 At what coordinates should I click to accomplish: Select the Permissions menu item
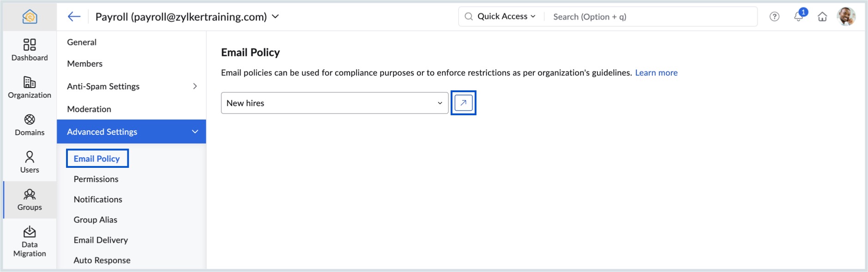96,179
